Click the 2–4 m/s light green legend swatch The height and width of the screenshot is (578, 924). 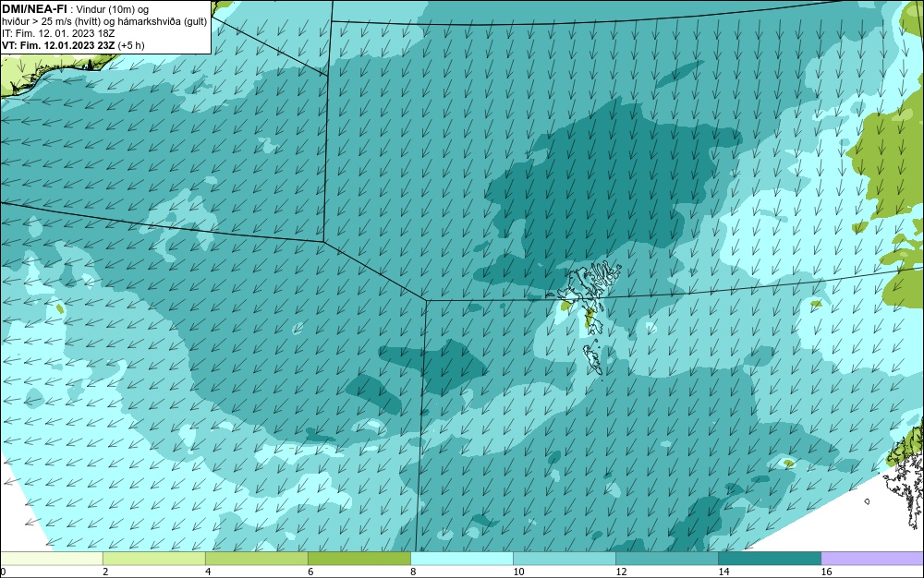(x=153, y=559)
